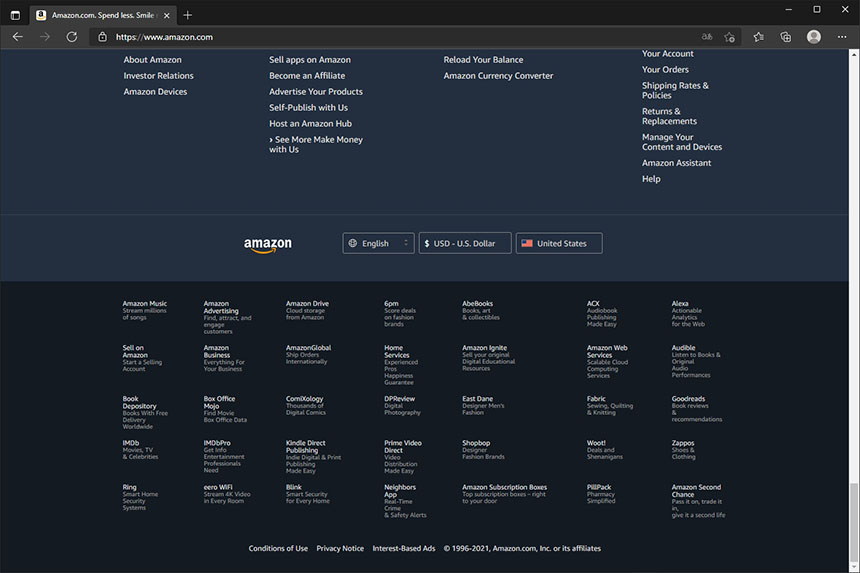
Task: Open Self-Publish with Us link
Action: (x=308, y=107)
